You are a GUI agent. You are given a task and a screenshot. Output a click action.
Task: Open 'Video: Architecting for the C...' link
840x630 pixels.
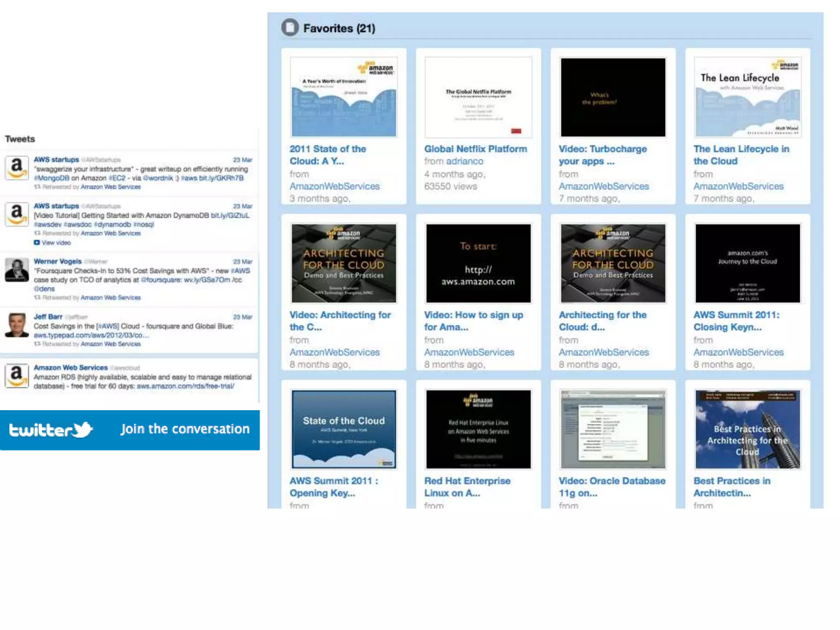point(340,321)
